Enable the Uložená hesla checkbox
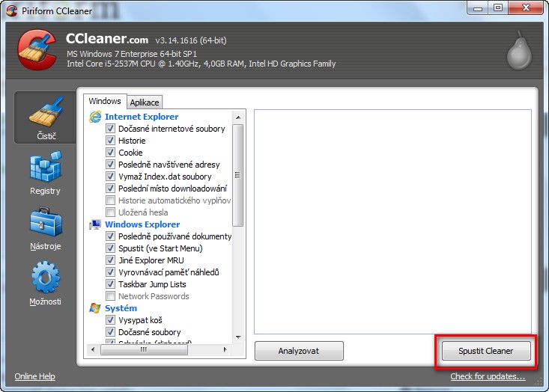Screen dimensions: 549x392 110,212
